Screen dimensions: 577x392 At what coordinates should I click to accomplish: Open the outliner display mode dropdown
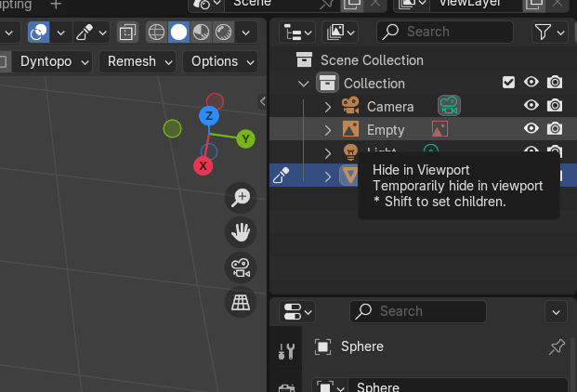(340, 33)
